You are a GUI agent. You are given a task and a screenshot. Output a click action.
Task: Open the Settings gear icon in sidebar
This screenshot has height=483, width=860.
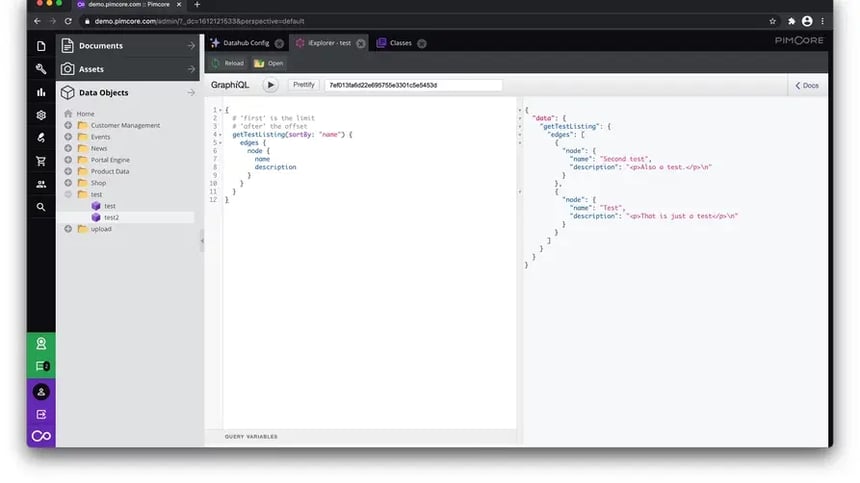point(41,115)
